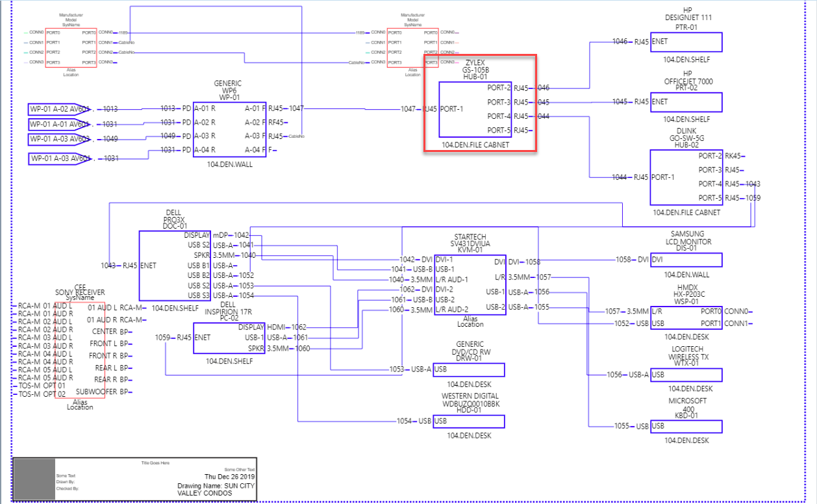The image size is (817, 504).
Task: Click the 'TOS-M OPT 01' input label
Action: pyautogui.click(x=42, y=386)
